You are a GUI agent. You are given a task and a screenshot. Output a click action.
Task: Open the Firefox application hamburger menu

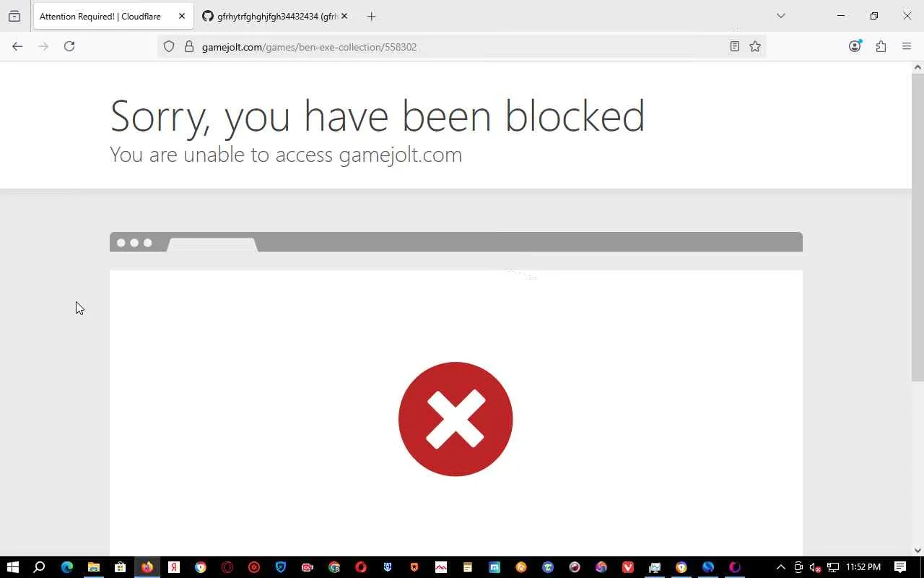[907, 46]
